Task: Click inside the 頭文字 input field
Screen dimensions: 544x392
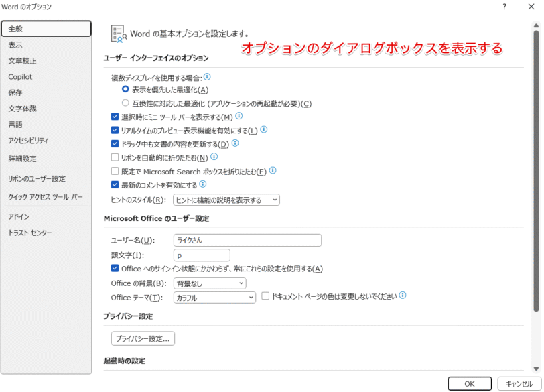Action: click(201, 255)
